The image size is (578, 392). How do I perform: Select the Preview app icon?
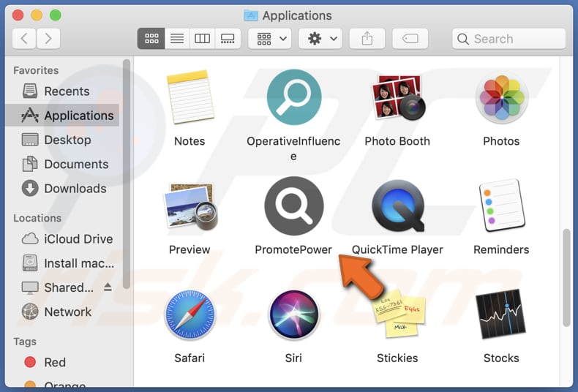pyautogui.click(x=189, y=206)
